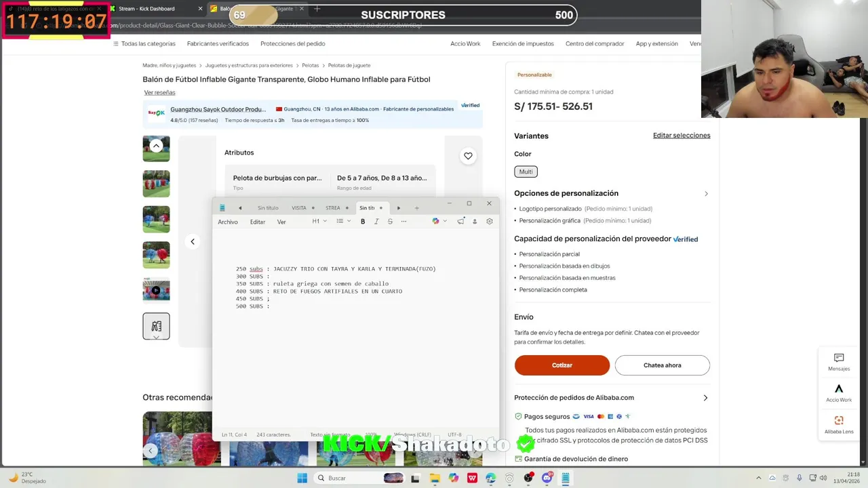
Task: Select the product video thumbnail
Action: pos(156,289)
